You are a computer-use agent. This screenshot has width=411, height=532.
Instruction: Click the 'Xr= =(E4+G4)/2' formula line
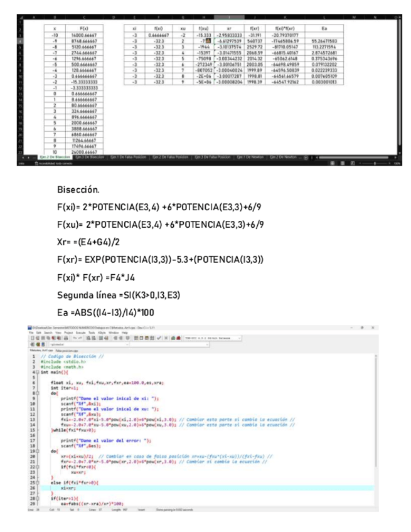pyautogui.click(x=88, y=242)
